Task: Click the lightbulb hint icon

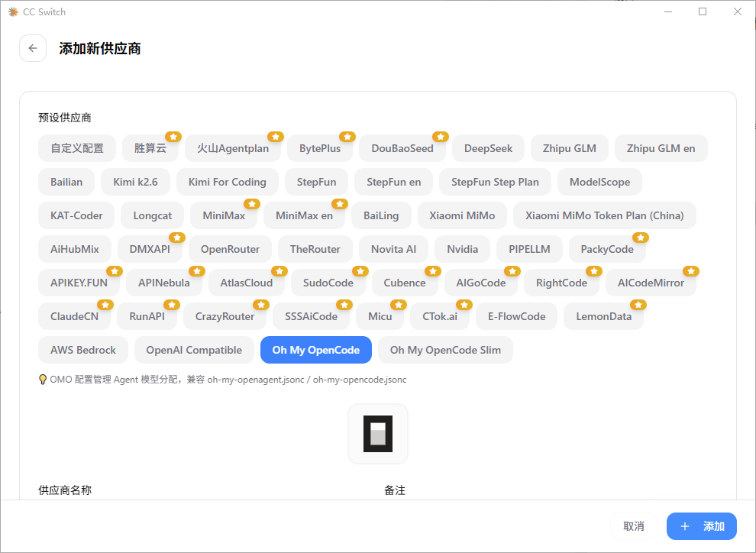Action: click(x=43, y=380)
